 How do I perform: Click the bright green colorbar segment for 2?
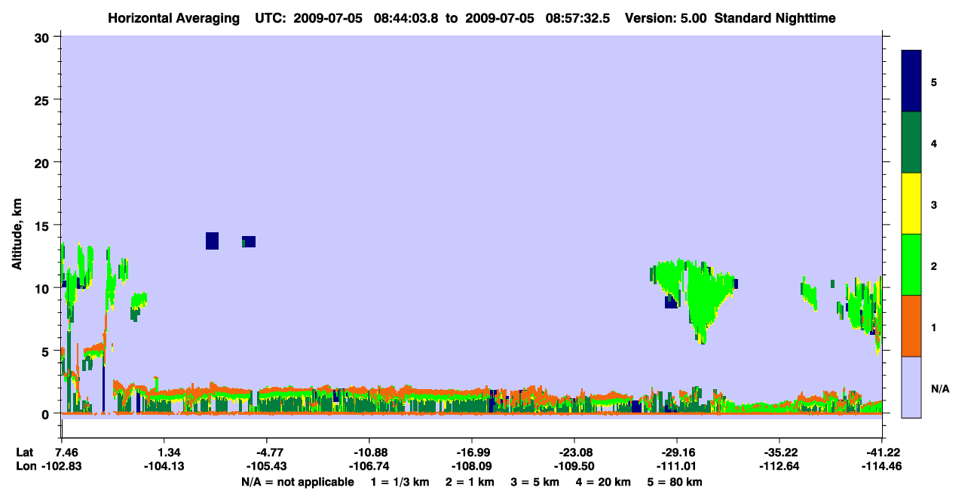coord(911,265)
